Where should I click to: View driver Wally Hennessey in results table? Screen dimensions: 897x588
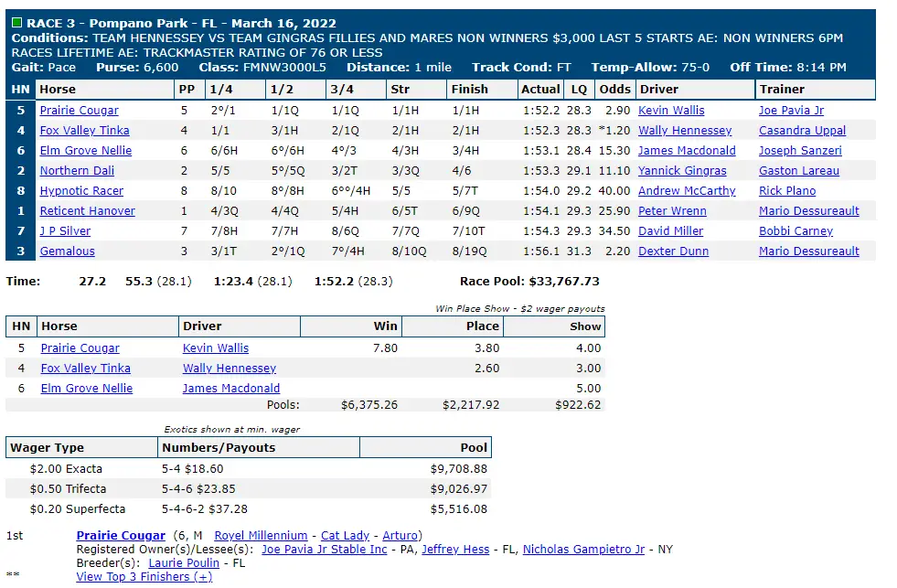685,131
